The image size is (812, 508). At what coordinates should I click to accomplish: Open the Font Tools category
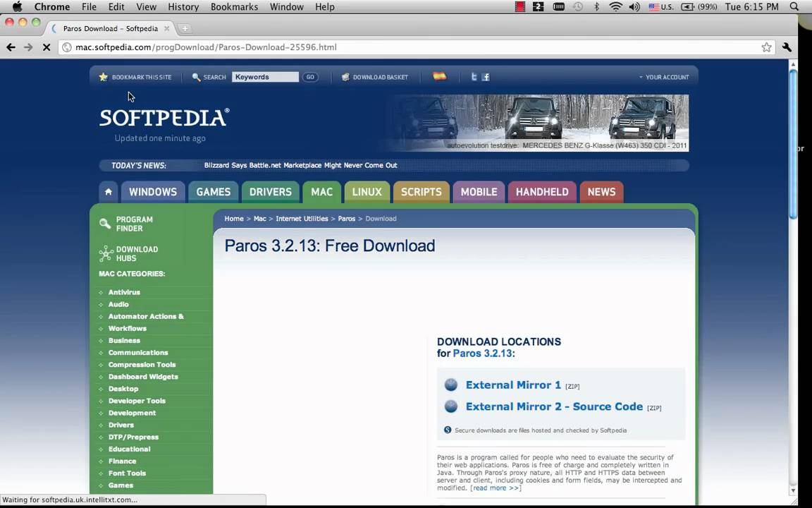(127, 473)
